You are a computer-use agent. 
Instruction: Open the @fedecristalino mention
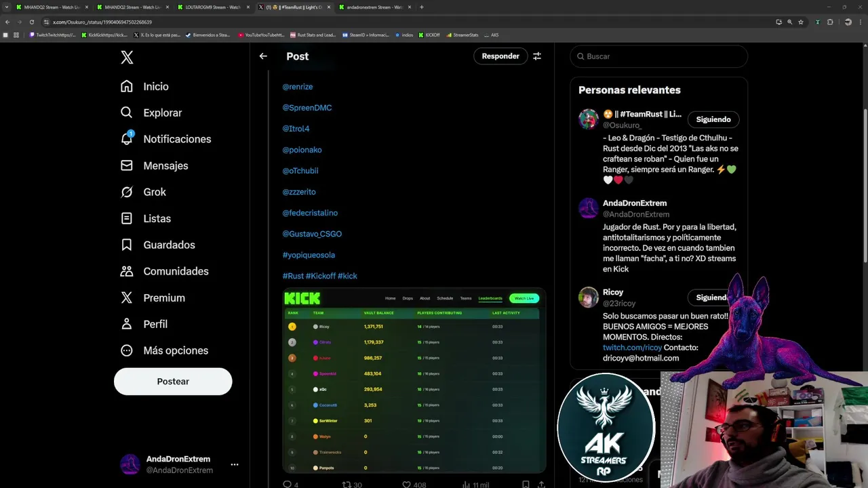coord(310,213)
